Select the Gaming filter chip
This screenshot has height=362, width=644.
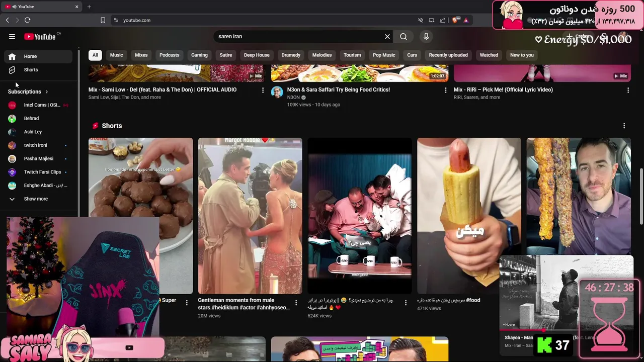click(199, 55)
